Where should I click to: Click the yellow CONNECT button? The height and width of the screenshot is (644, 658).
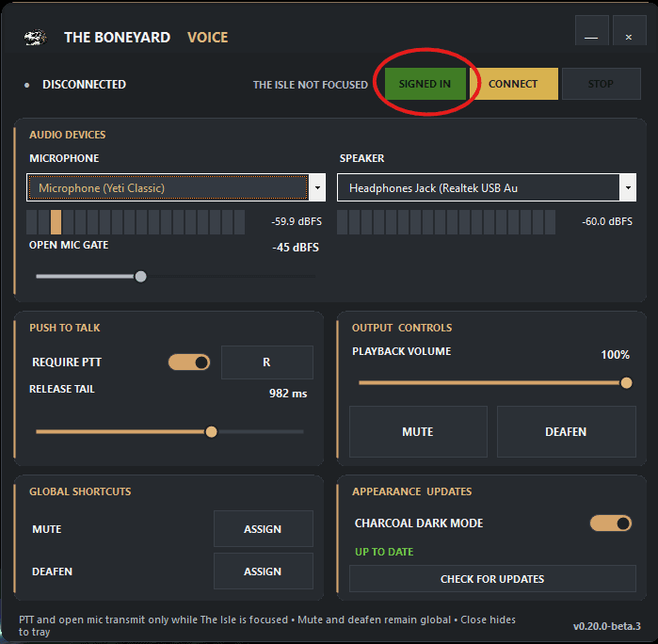pyautogui.click(x=514, y=84)
